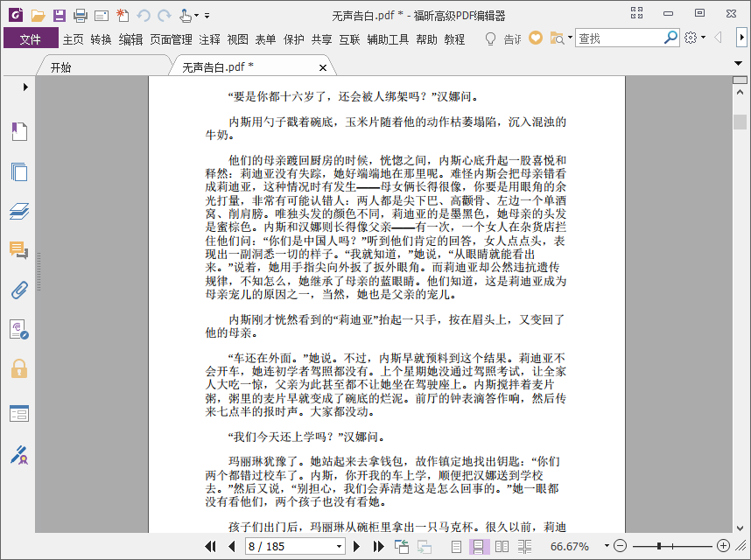Open the document tab list dropdown
751x560 pixels.
tap(738, 63)
